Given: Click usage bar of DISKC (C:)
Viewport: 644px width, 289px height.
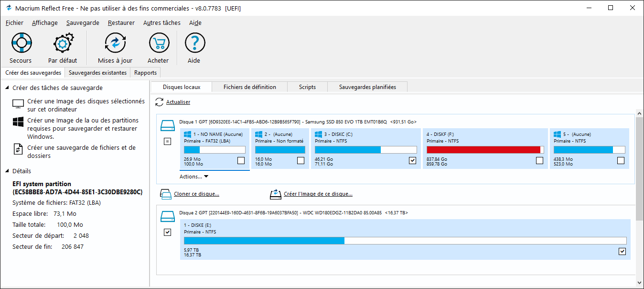Looking at the screenshot, I should (x=365, y=150).
